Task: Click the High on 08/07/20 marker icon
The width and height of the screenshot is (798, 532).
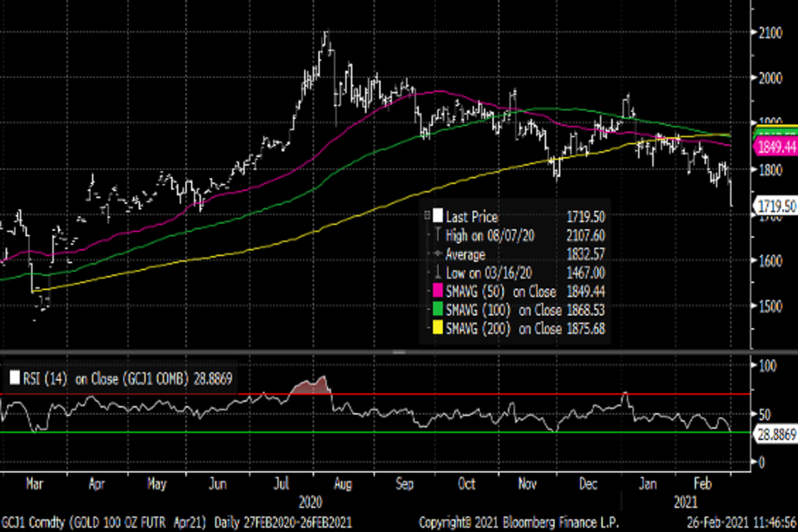Action: point(438,235)
